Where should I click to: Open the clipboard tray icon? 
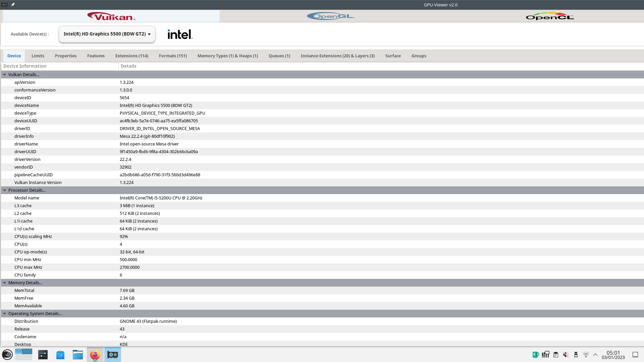pyautogui.click(x=556, y=355)
